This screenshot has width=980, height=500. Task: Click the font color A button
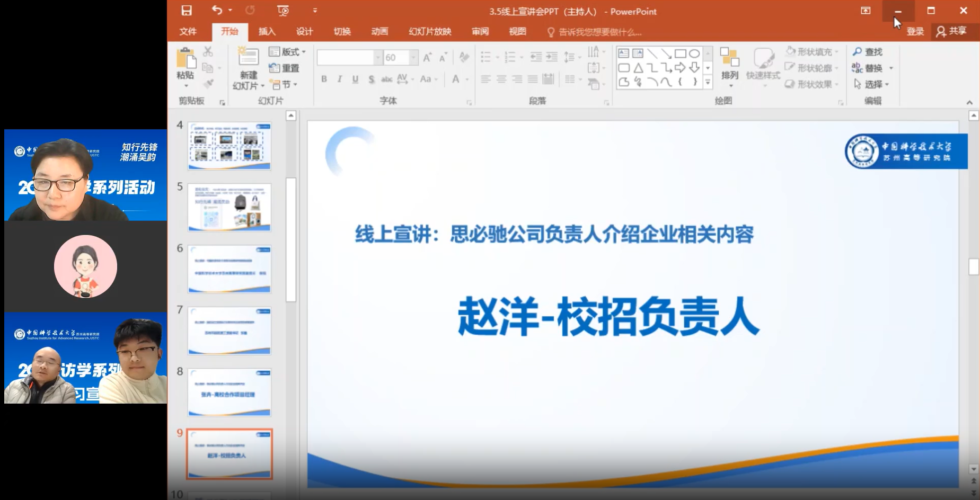(x=455, y=79)
